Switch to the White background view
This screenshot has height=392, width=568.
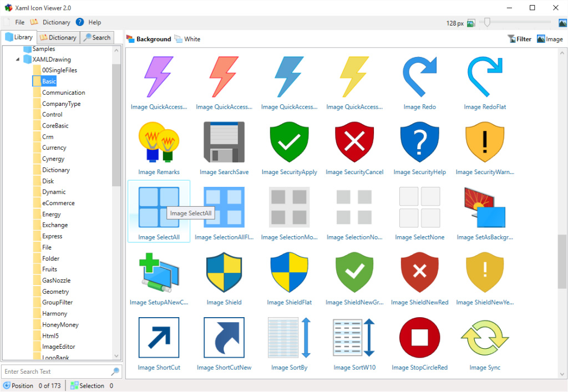pos(187,39)
